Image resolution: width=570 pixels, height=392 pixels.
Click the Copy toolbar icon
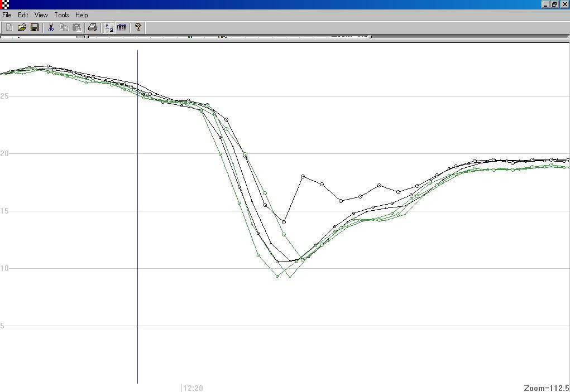(64, 27)
